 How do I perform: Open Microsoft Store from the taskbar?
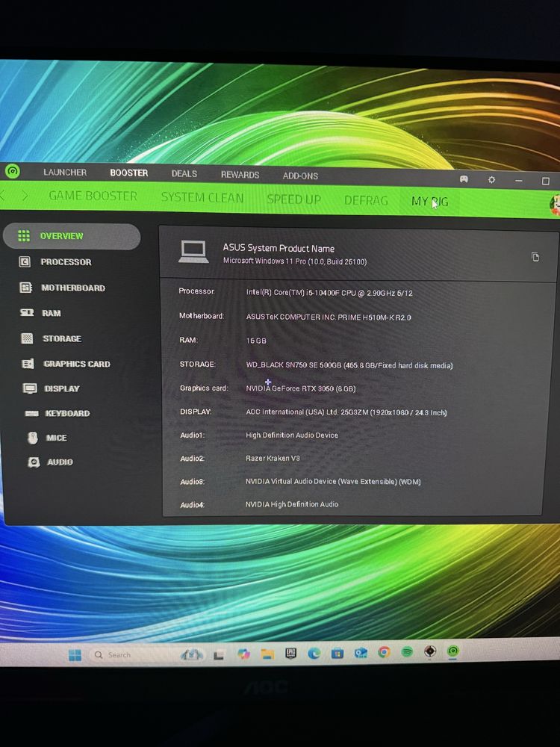(337, 653)
